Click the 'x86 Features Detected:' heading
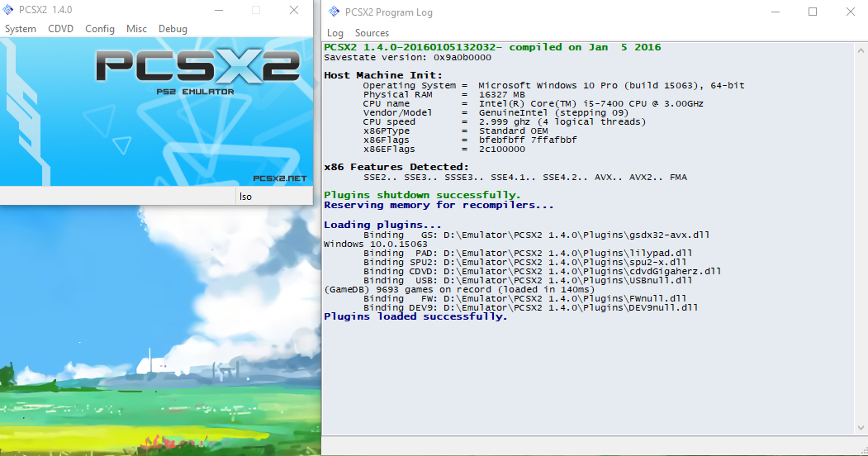The width and height of the screenshot is (868, 456). pos(396,167)
